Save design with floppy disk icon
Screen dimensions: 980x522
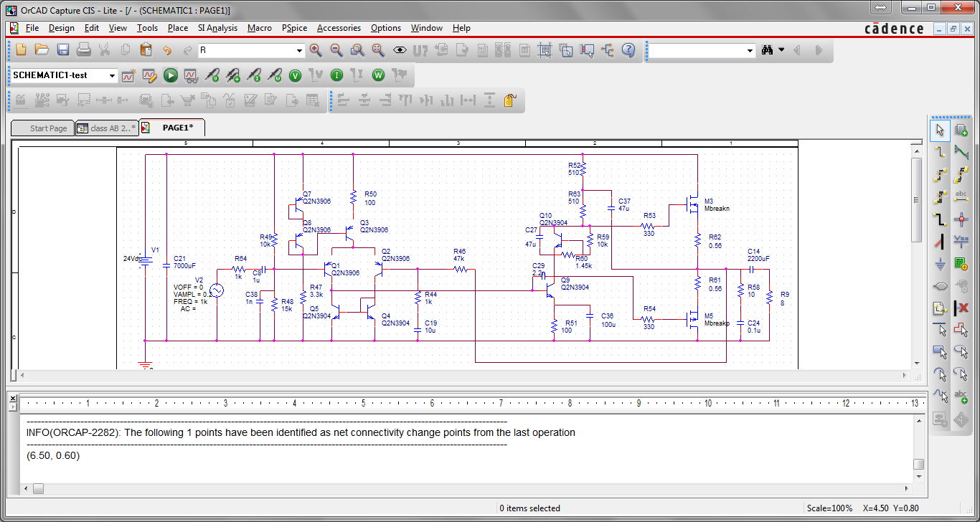point(62,50)
